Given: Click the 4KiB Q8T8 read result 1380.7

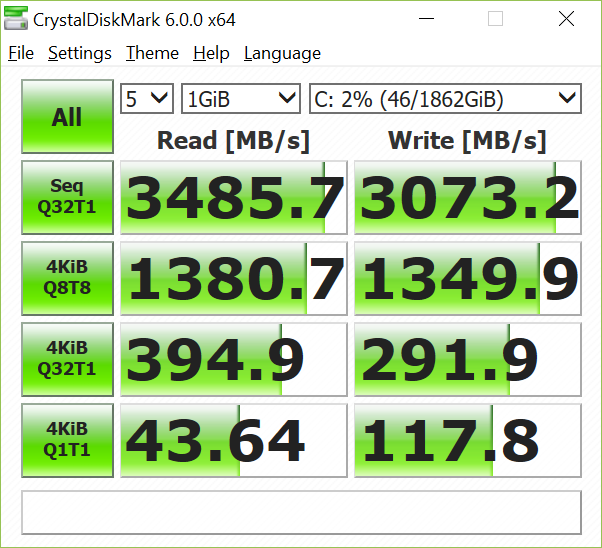Looking at the screenshot, I should tap(234, 278).
